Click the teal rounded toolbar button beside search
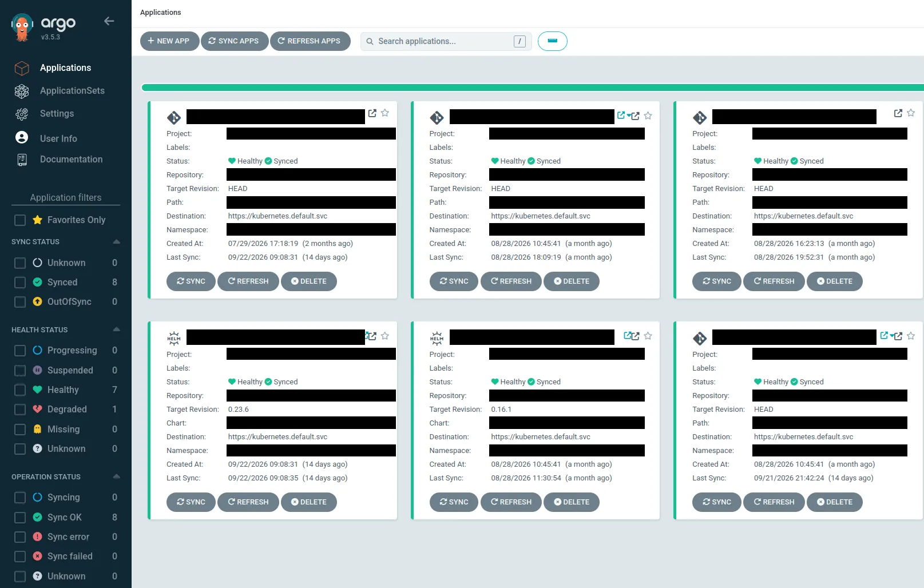924x588 pixels. 552,41
